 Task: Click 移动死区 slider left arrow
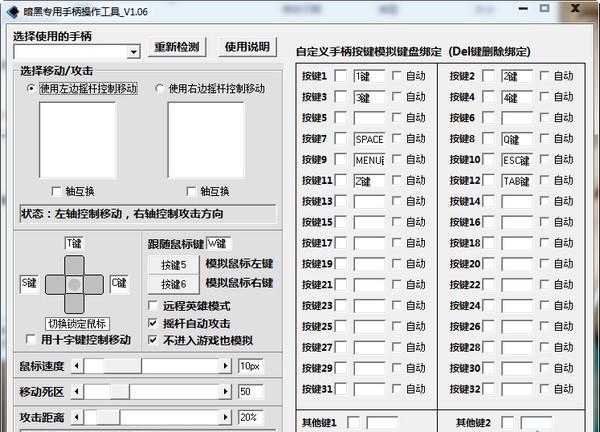pos(77,391)
